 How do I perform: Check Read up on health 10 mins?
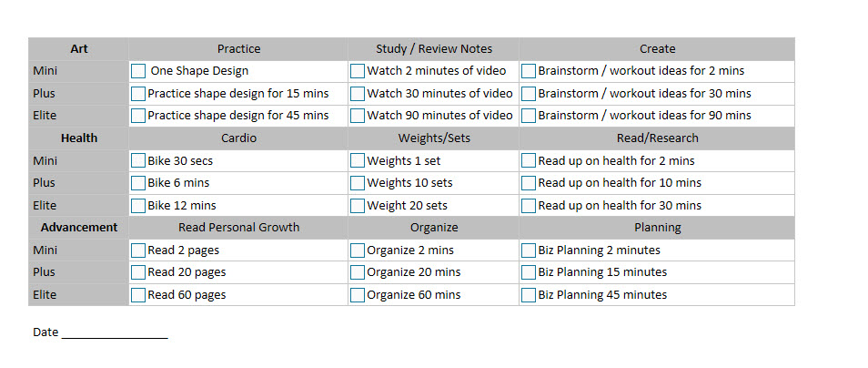529,183
